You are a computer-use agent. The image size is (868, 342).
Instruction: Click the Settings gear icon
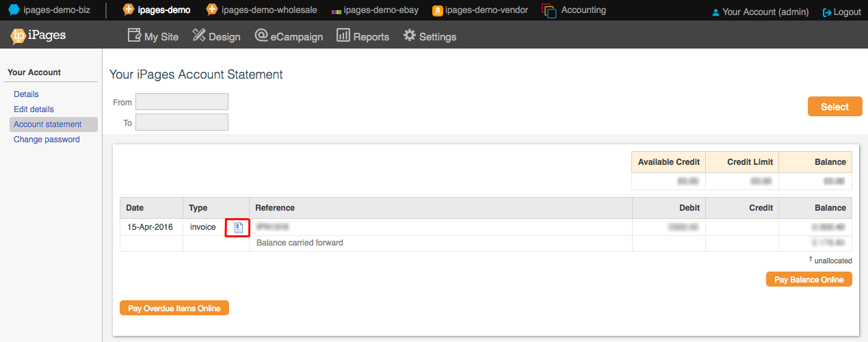(x=410, y=36)
